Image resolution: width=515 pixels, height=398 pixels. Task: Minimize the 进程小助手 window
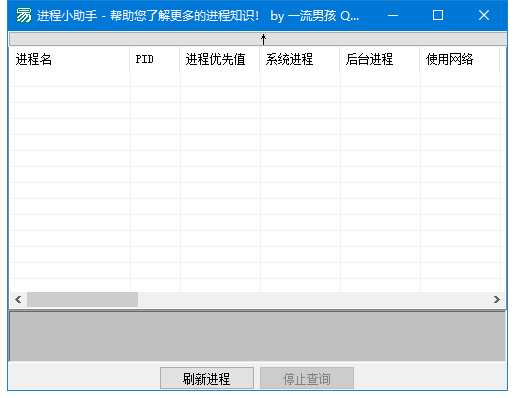pyautogui.click(x=393, y=15)
